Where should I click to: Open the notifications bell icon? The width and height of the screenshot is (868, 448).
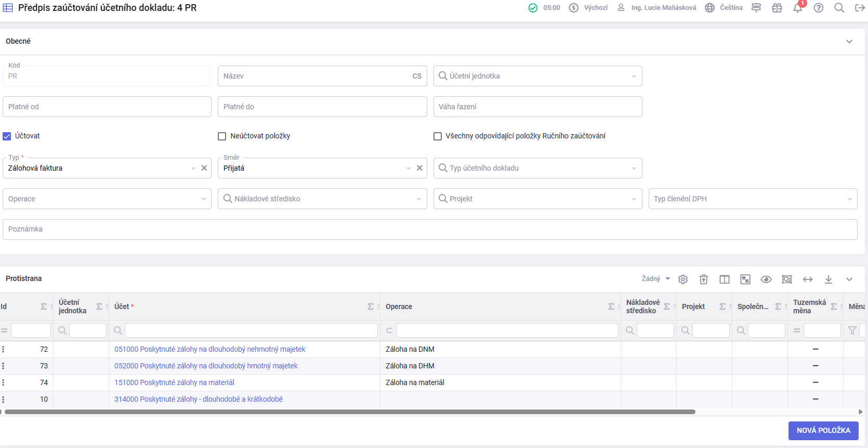(x=798, y=8)
